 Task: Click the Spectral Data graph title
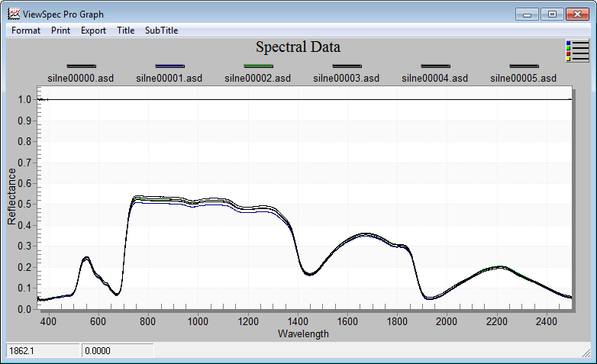coord(298,47)
